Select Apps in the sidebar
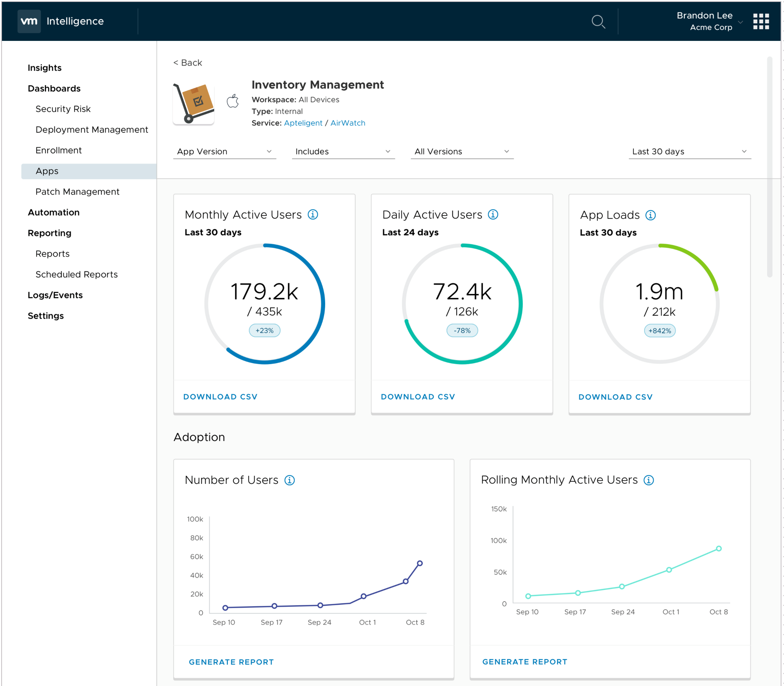Image resolution: width=784 pixels, height=686 pixels. (x=47, y=171)
